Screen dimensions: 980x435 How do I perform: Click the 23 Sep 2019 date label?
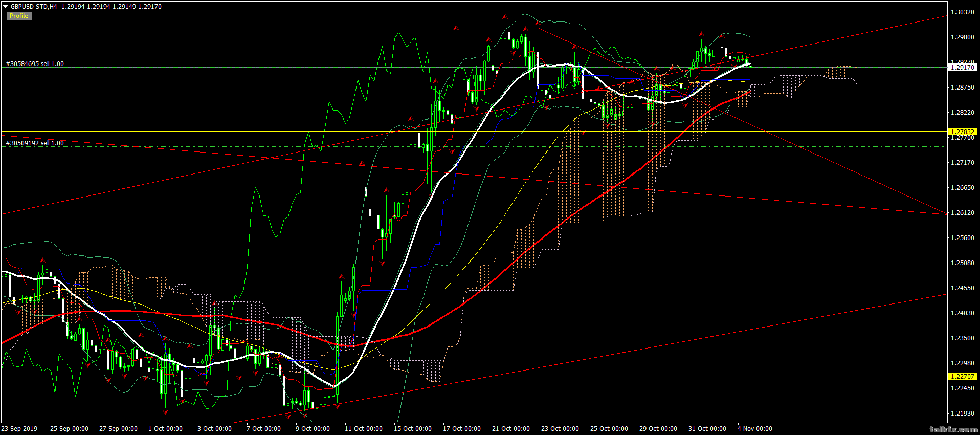(x=19, y=429)
